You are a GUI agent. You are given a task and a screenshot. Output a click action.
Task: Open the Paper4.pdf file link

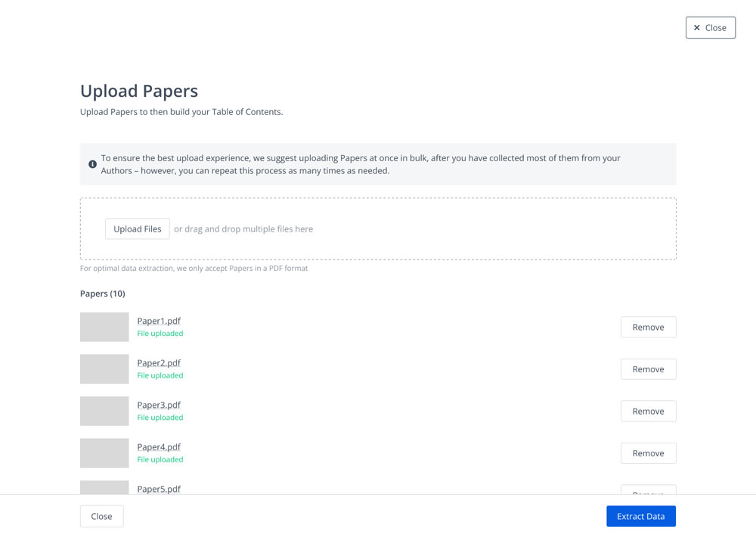(159, 446)
